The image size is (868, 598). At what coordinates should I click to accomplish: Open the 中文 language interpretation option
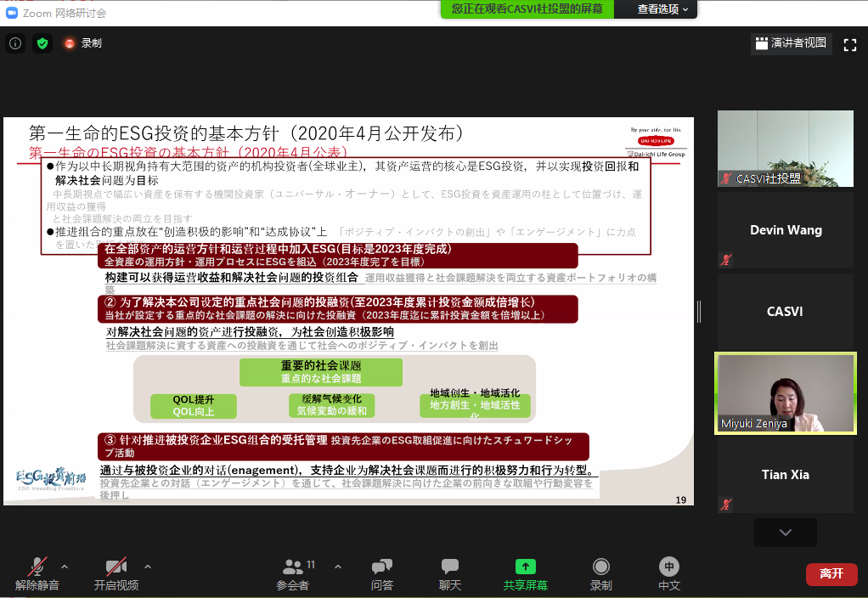tap(669, 573)
